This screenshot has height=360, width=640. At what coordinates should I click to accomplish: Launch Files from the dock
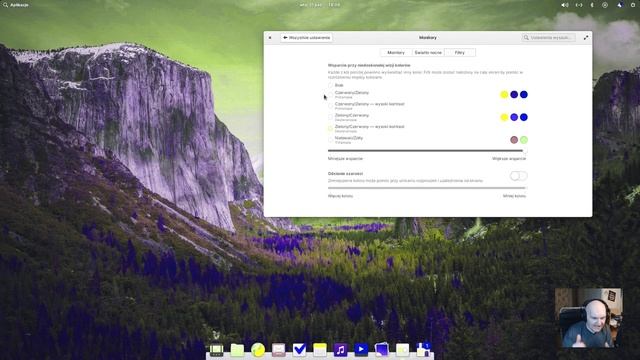[237, 349]
